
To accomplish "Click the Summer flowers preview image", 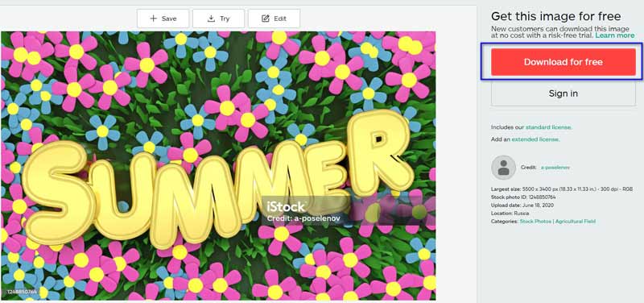I will pos(218,166).
